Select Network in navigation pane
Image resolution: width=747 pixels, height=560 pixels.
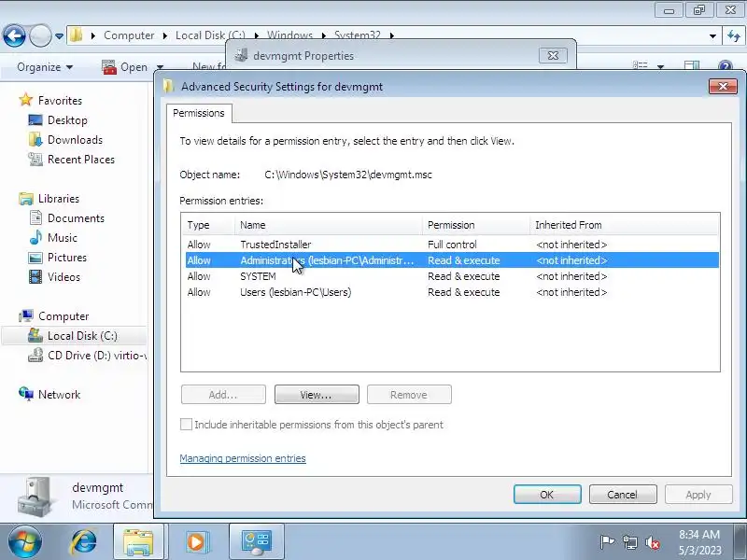tap(59, 394)
